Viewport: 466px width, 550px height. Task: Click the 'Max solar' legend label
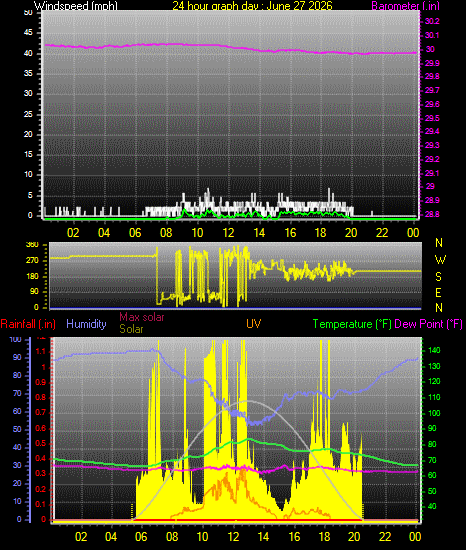[142, 317]
